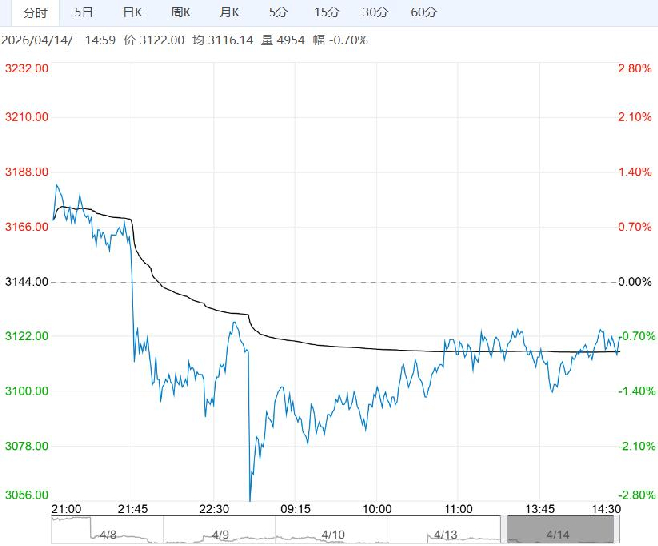Switch to the 分时 intraday tab
The image size is (658, 546).
coord(33,13)
